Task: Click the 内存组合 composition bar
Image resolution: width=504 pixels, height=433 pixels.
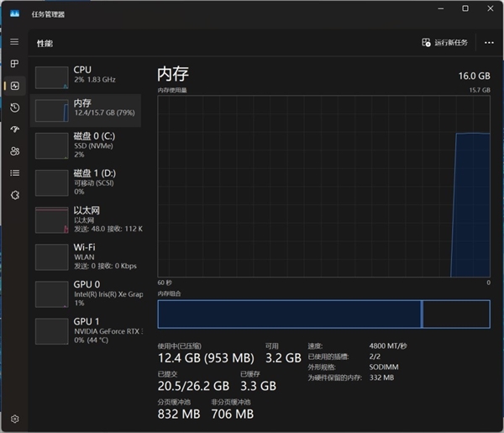Action: tap(323, 314)
